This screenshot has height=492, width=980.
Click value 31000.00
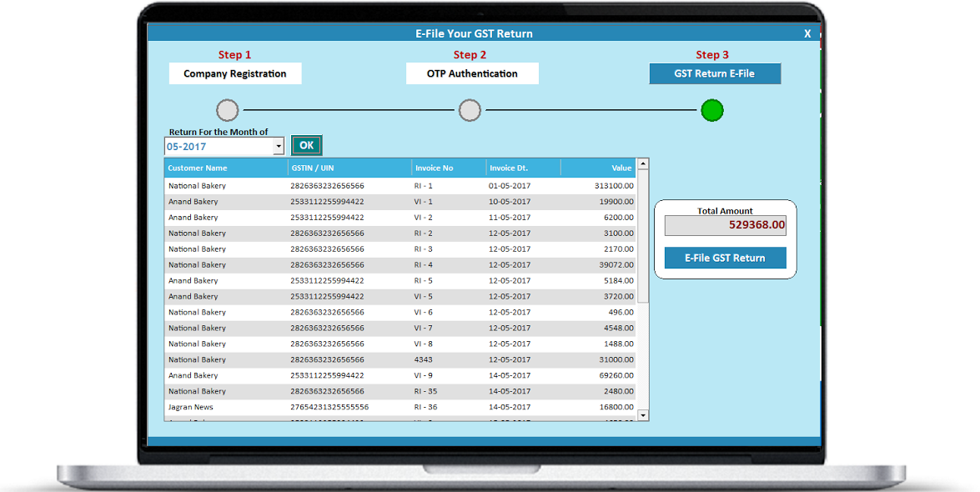point(616,359)
